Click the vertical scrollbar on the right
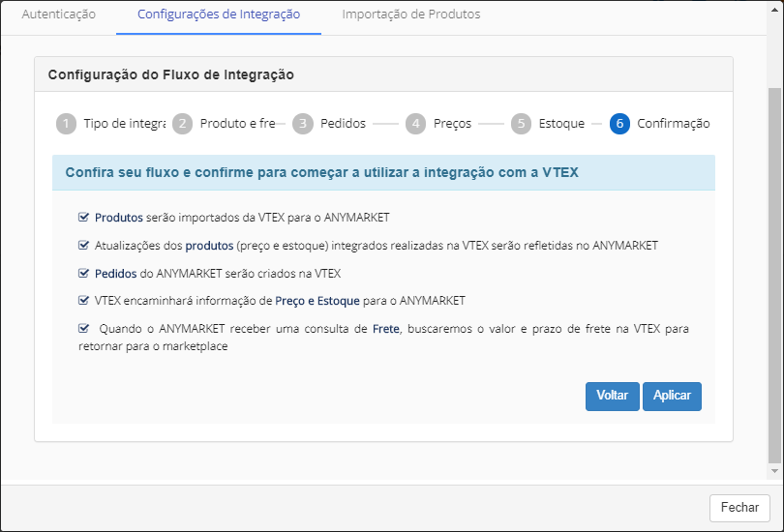 [x=772, y=271]
